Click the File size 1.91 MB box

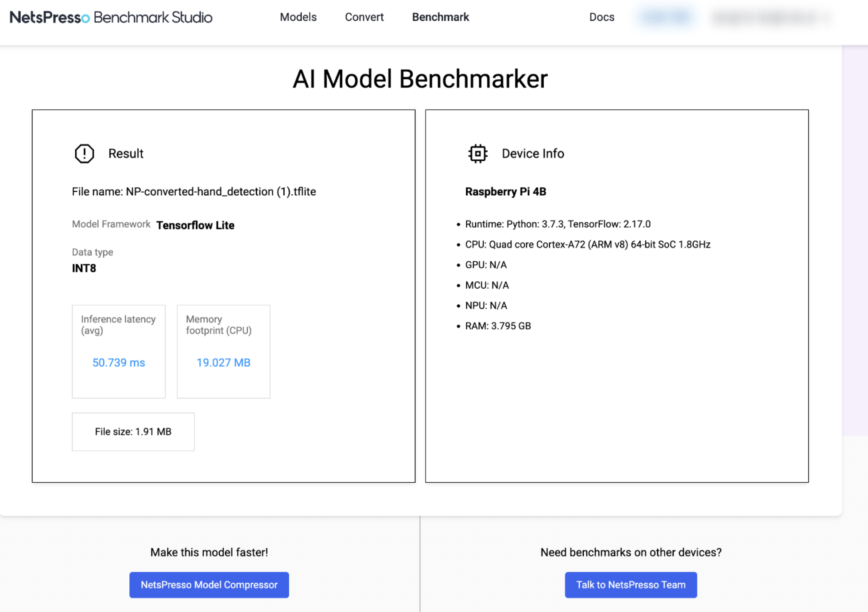(133, 432)
